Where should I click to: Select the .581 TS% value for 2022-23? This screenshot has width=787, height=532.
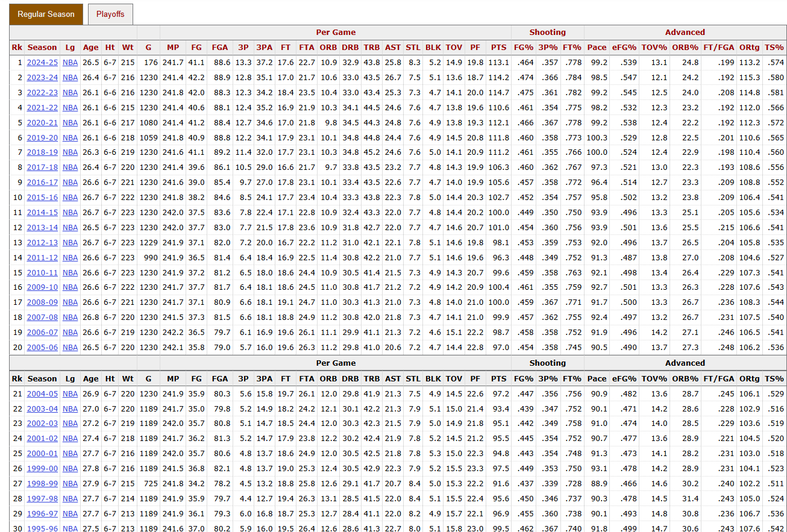[x=776, y=93]
